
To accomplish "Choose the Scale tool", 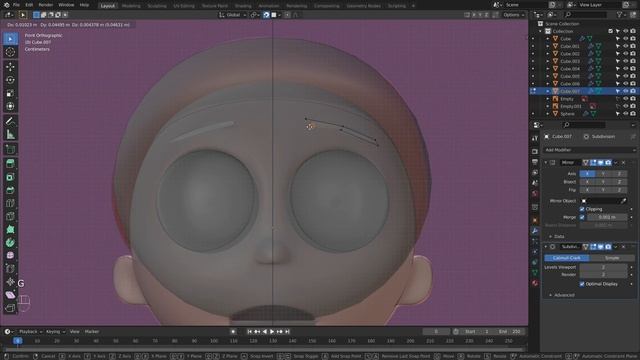I will coord(10,93).
